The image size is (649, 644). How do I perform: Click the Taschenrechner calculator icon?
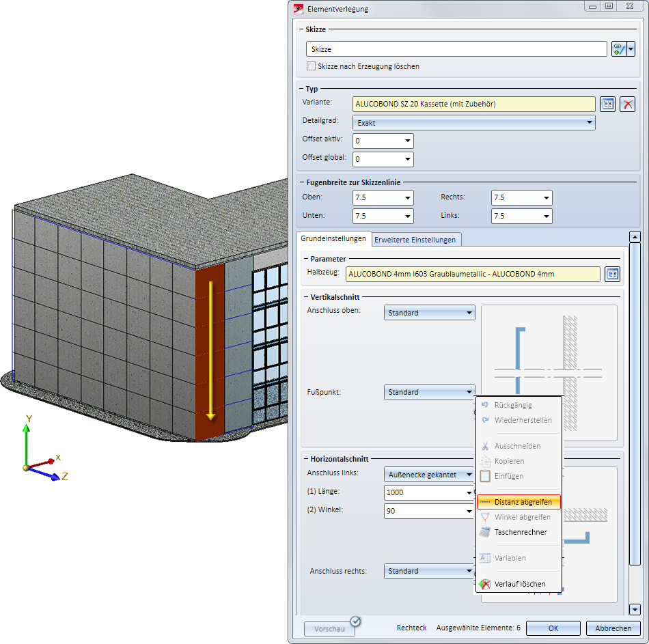click(484, 532)
